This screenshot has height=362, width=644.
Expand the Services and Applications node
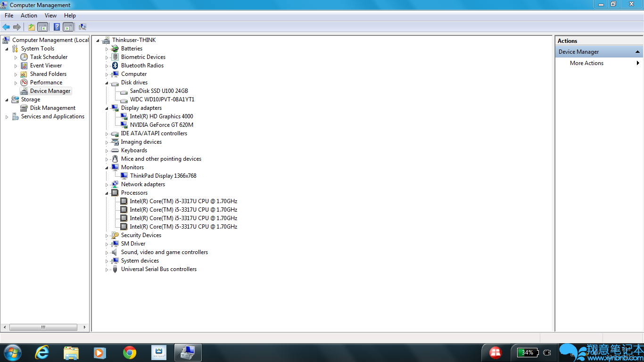(7, 117)
